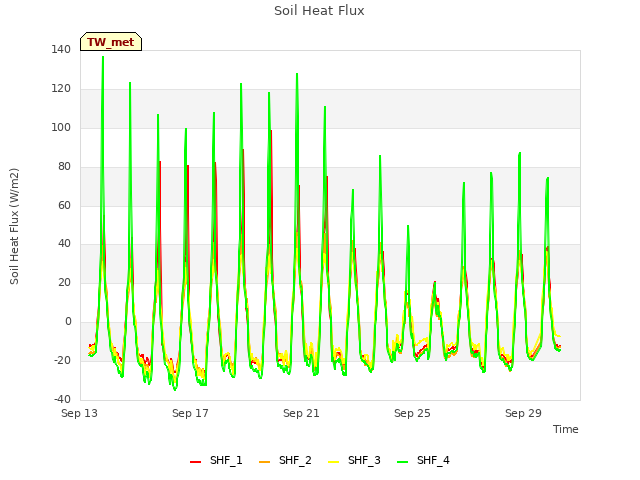Click the SHF_2 legend label
The width and height of the screenshot is (640, 480).
tap(295, 460)
